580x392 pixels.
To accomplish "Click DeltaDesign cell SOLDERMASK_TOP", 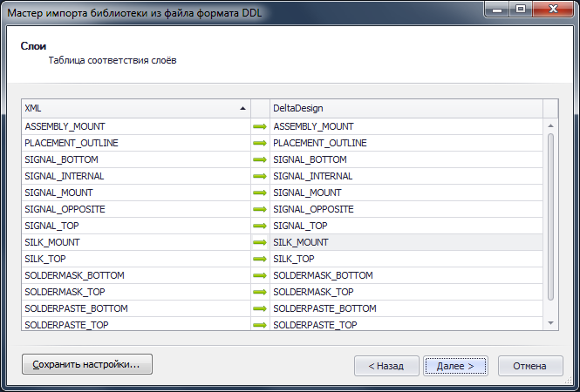I will pos(406,292).
